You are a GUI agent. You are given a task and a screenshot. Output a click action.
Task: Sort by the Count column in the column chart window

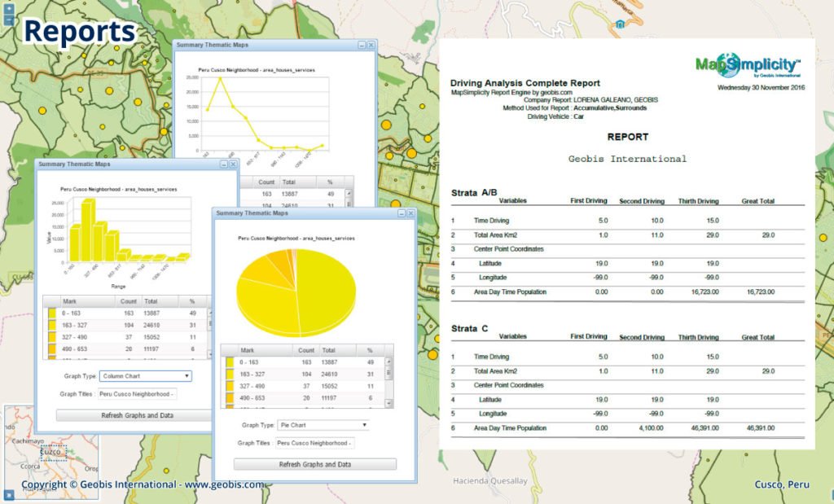coord(128,301)
